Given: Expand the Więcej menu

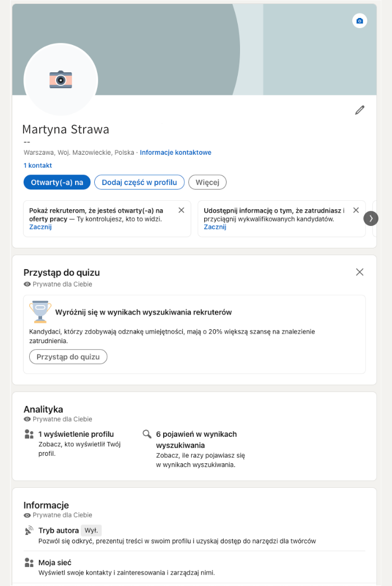Looking at the screenshot, I should click(207, 182).
